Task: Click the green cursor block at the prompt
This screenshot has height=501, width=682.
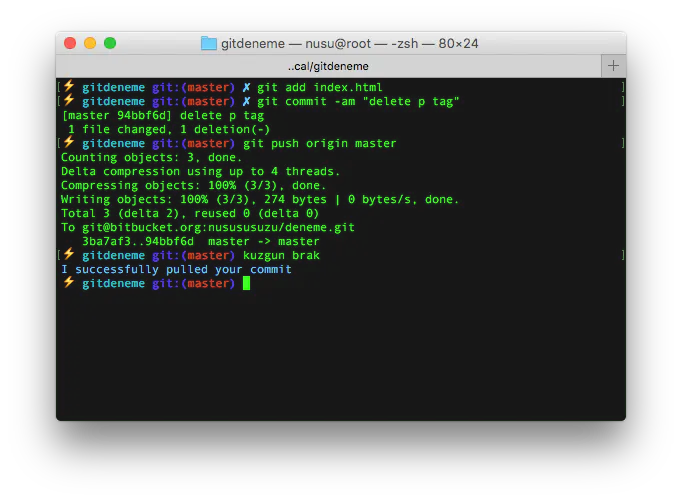Action: [246, 283]
